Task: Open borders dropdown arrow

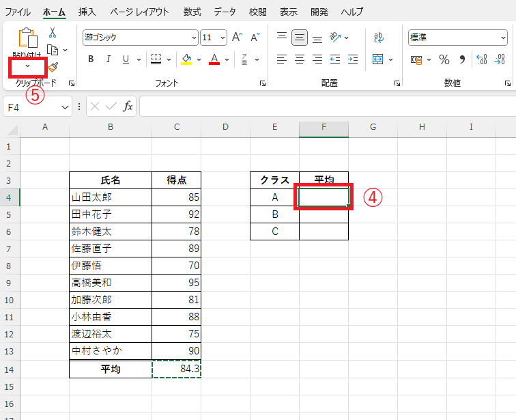Action: click(x=169, y=59)
